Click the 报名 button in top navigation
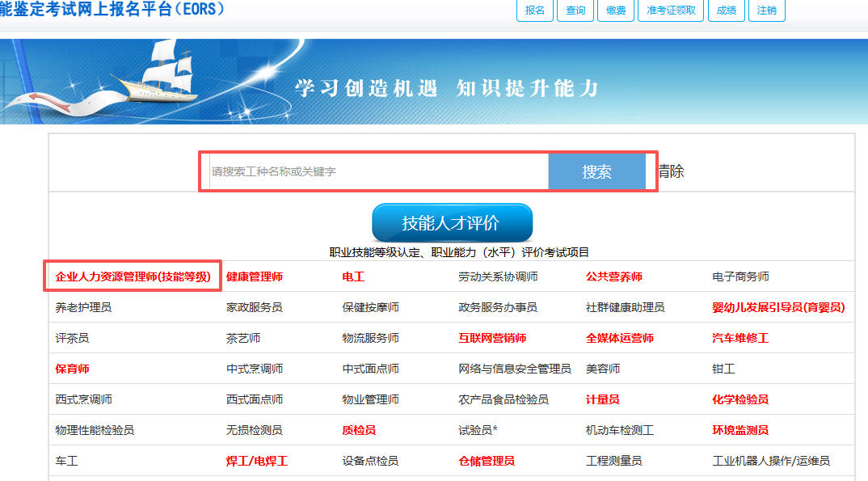Image resolution: width=868 pixels, height=481 pixels. 534,11
